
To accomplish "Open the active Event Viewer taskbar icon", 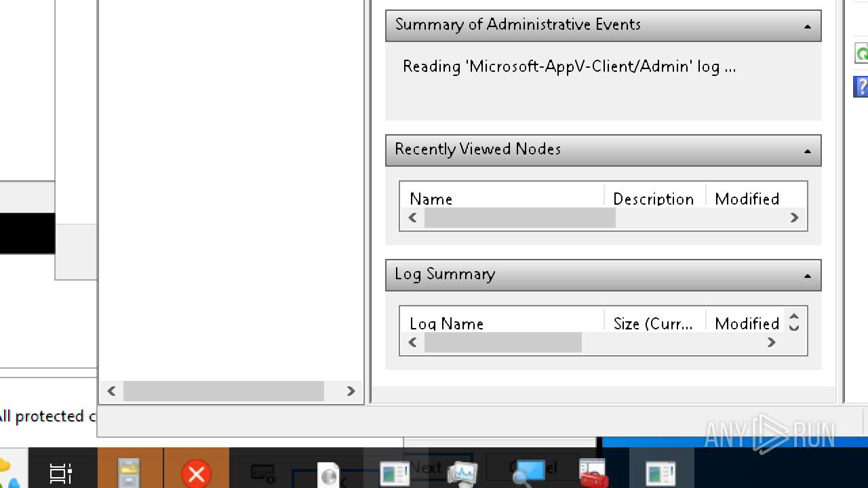I will tap(661, 473).
